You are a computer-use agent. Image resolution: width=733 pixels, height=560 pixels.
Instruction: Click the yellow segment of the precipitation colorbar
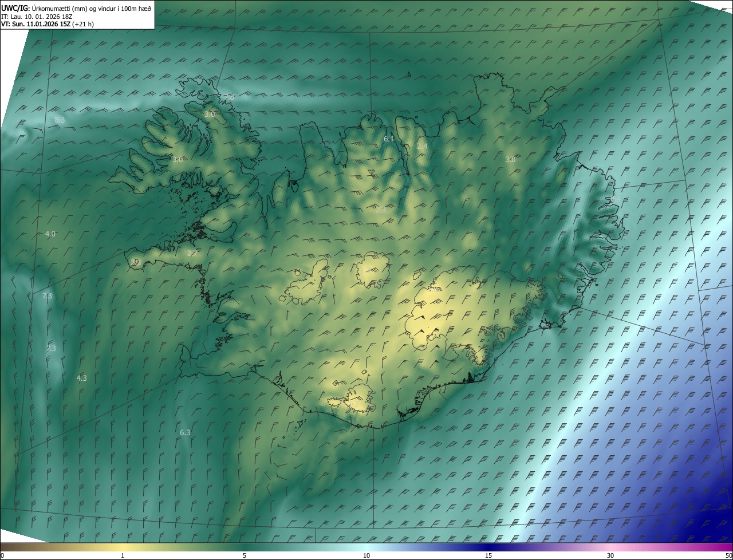coord(123,547)
